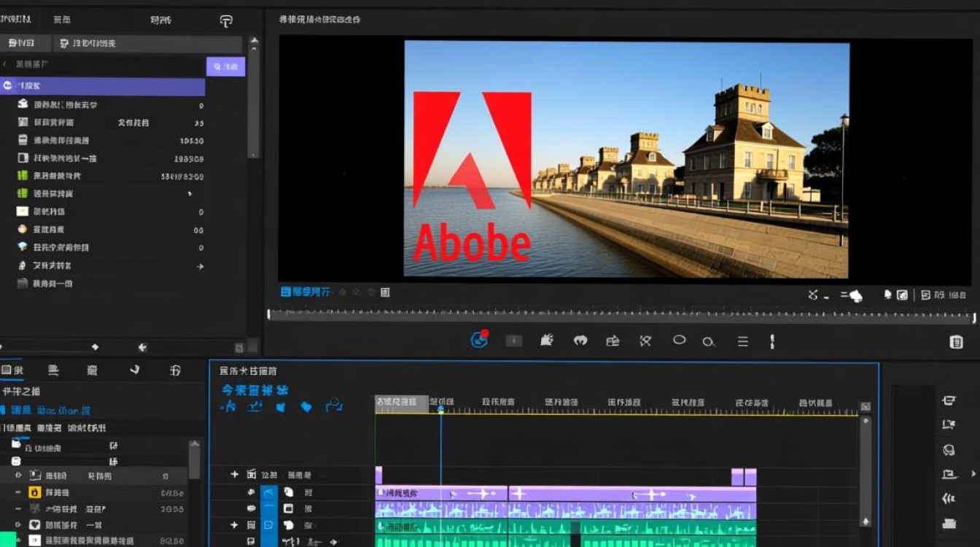Click the purple search button in the top-left panel

(225, 66)
